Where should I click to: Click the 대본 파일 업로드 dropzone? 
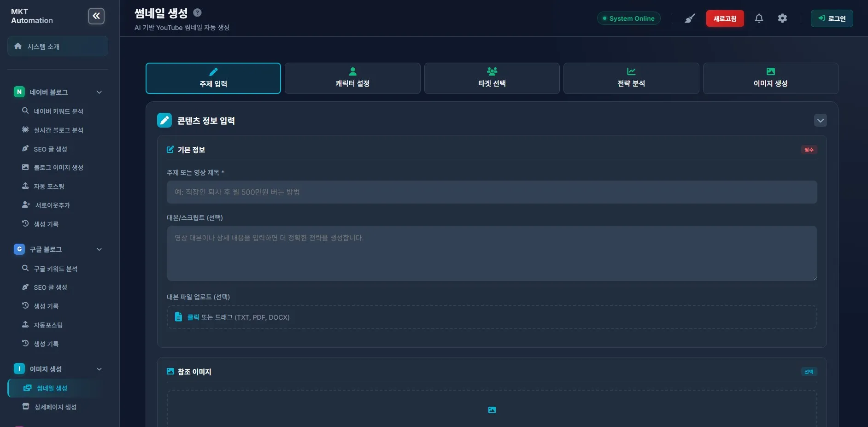point(492,317)
